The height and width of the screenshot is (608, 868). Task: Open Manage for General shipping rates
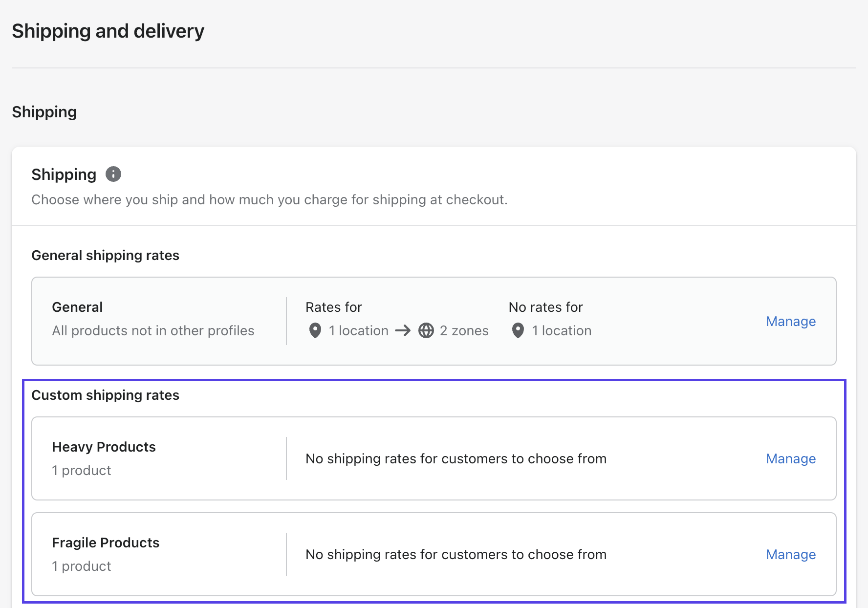click(790, 321)
